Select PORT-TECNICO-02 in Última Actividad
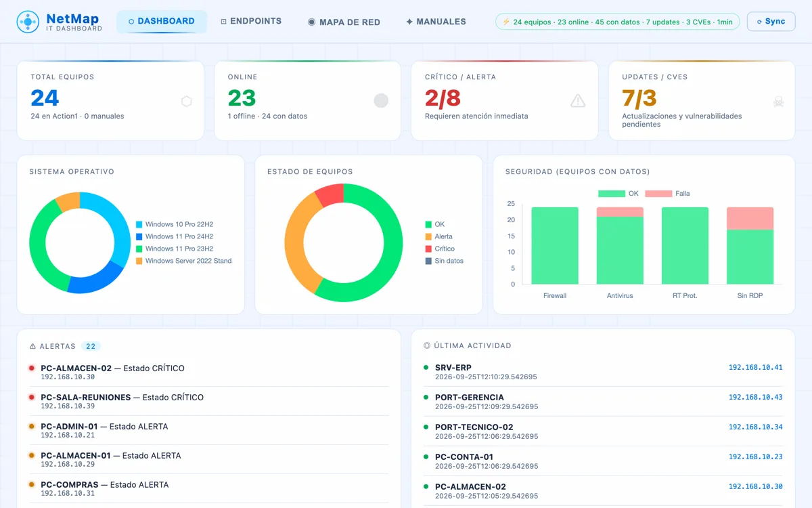Viewport: 812px width, 508px height. tap(603, 431)
